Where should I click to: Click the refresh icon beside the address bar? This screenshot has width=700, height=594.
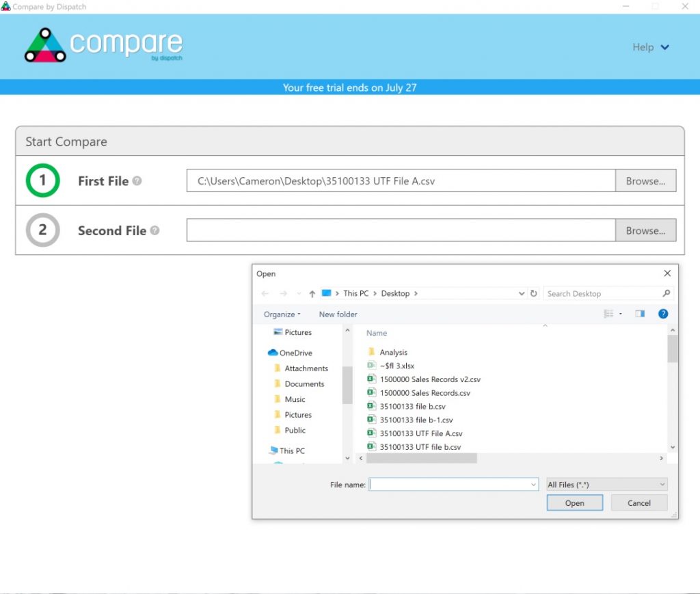(x=534, y=293)
